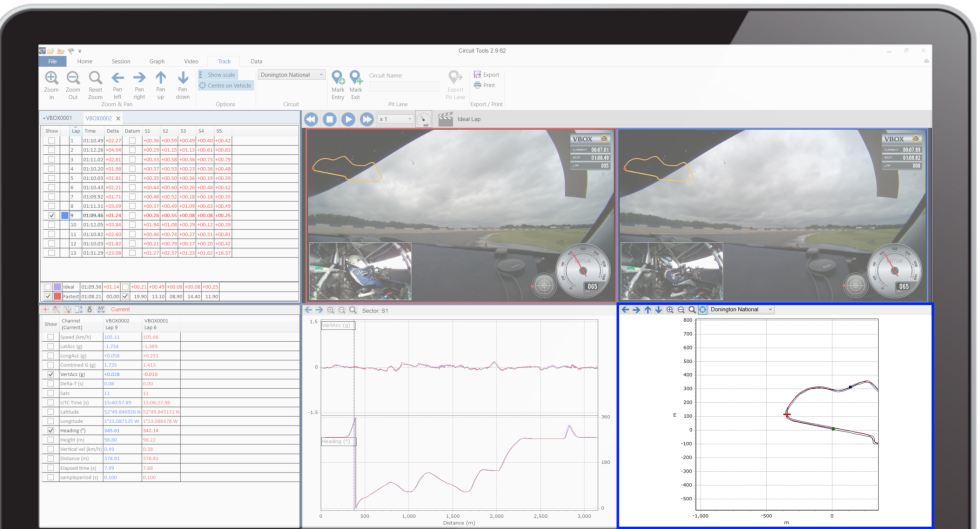Click the Circuit Name input field
The image size is (980, 529).
click(404, 87)
